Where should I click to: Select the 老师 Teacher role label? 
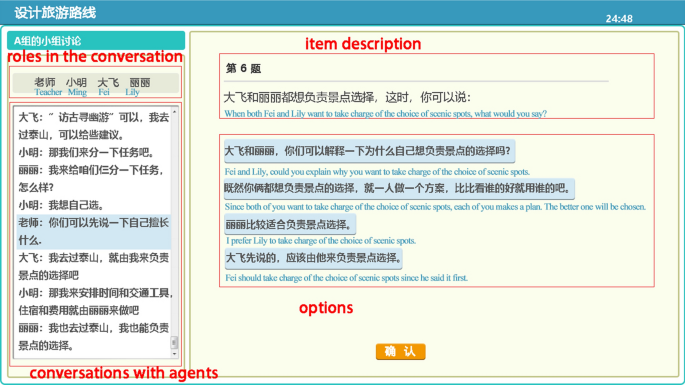tap(46, 86)
